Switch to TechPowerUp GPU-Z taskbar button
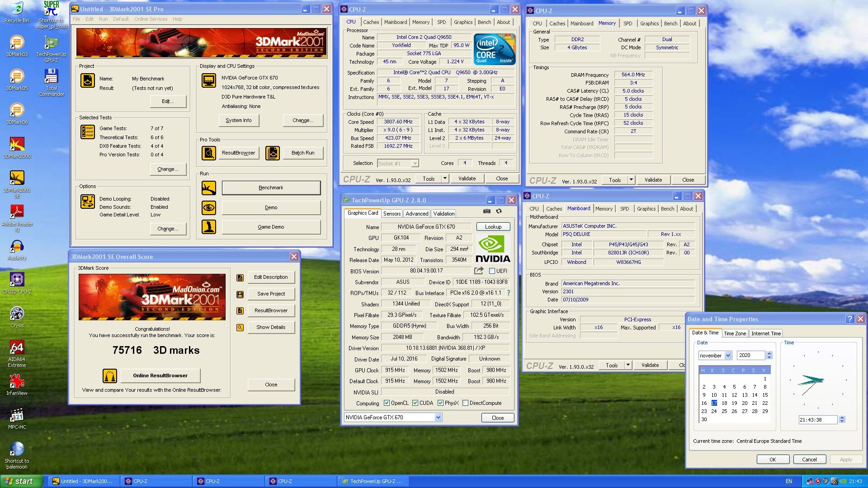Screen dimensions: 868x488 [x=373, y=481]
